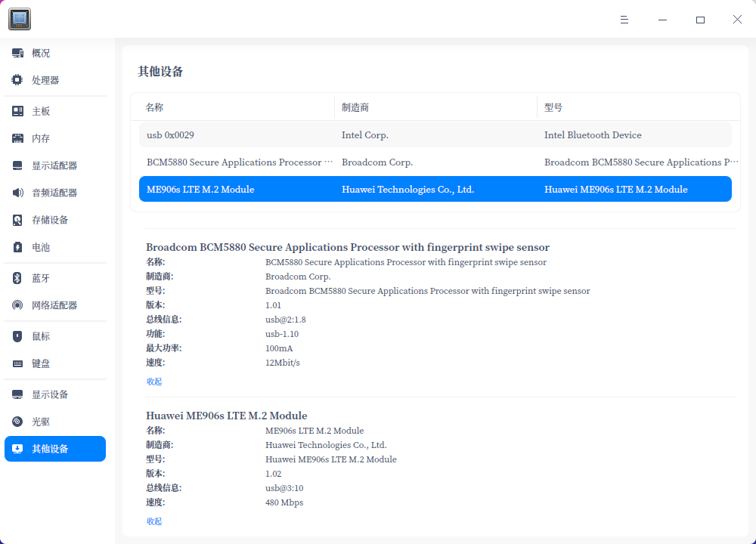
Task: Collapse the Broadcom BCM5880 details with 收起
Action: click(x=154, y=381)
